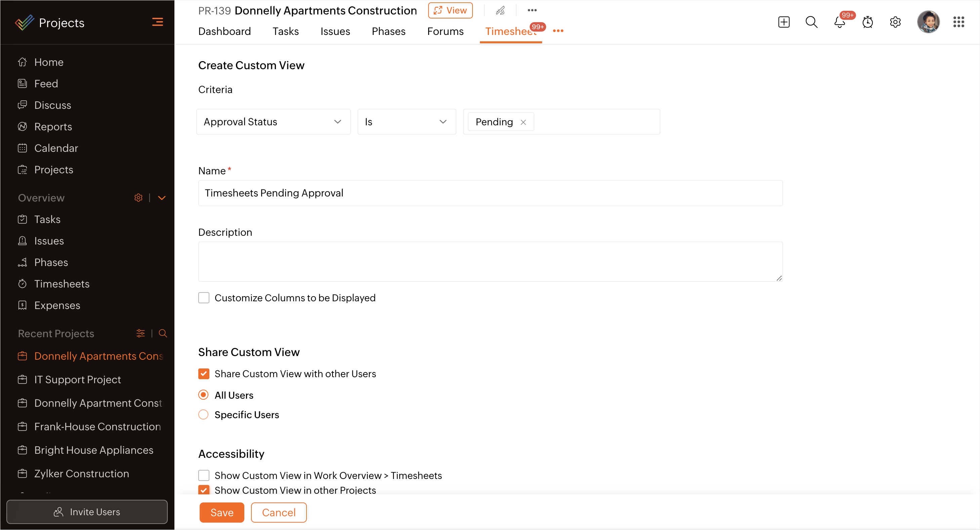
Task: Switch to the Phases tab
Action: 388,31
